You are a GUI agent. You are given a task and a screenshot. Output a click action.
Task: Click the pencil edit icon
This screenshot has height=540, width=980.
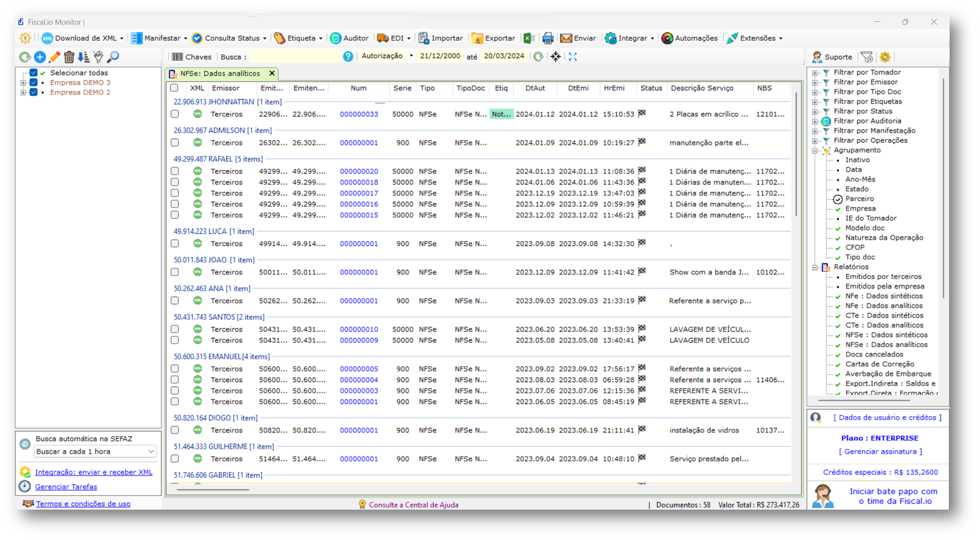tap(54, 57)
